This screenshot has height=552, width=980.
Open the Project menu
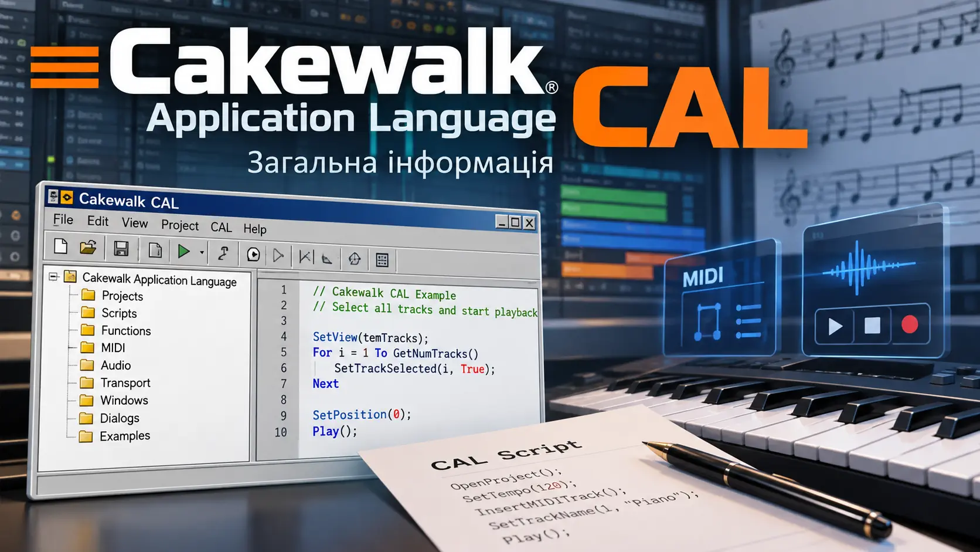[180, 225]
